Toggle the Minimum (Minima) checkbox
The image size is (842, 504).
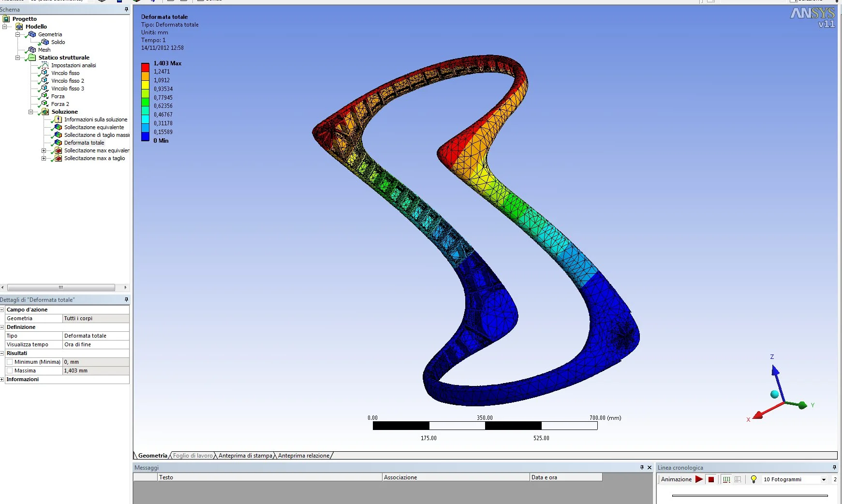point(10,362)
